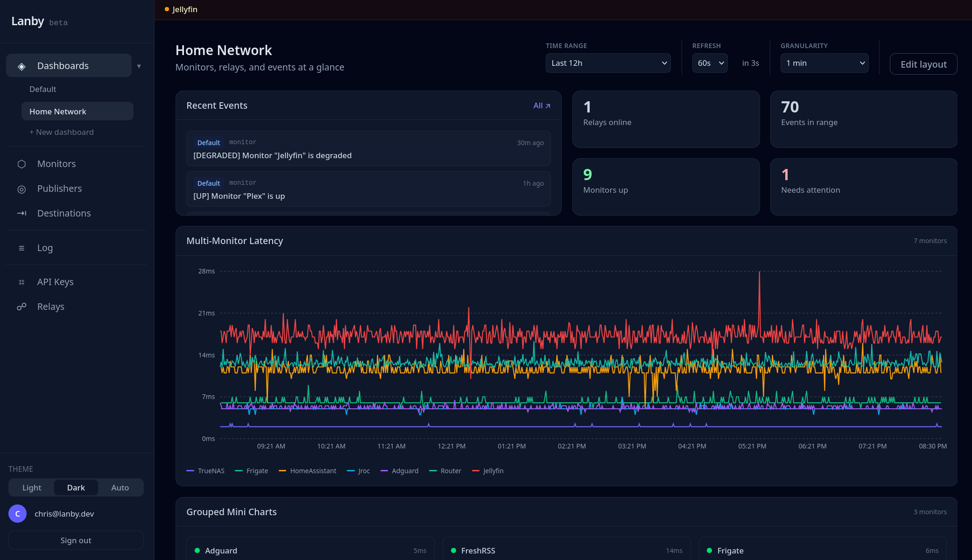This screenshot has width=972, height=560.
Task: Click the Monitors up stat card
Action: [666, 187]
